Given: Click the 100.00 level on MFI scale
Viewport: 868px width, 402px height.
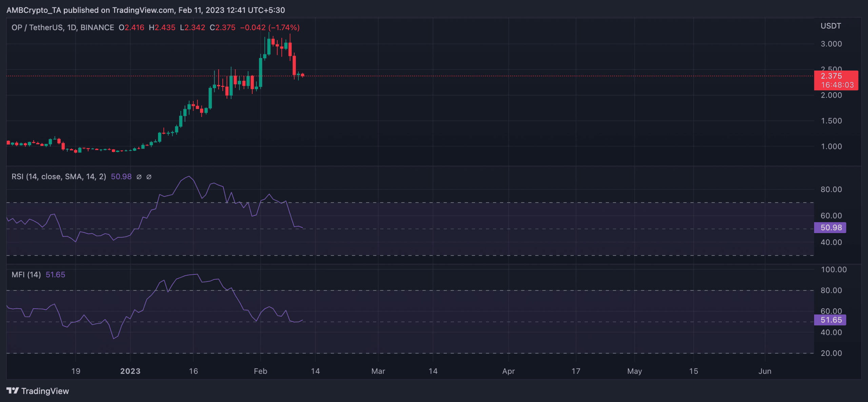Looking at the screenshot, I should [x=833, y=270].
